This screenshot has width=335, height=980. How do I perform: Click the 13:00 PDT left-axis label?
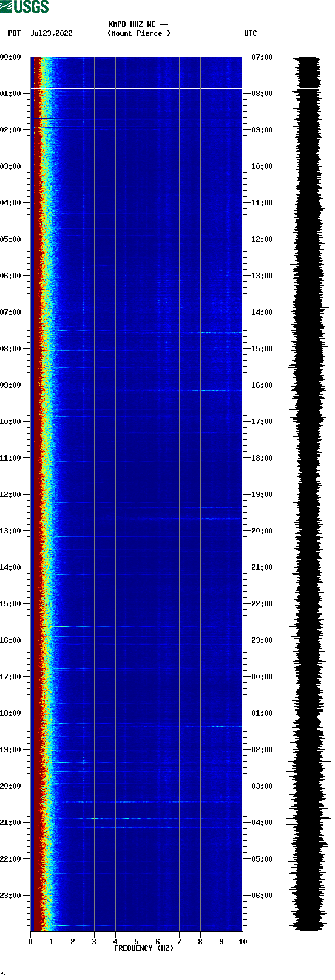[10, 531]
